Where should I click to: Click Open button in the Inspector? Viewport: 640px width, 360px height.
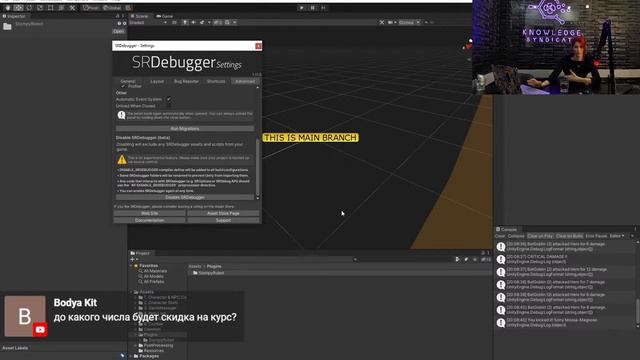coord(119,31)
